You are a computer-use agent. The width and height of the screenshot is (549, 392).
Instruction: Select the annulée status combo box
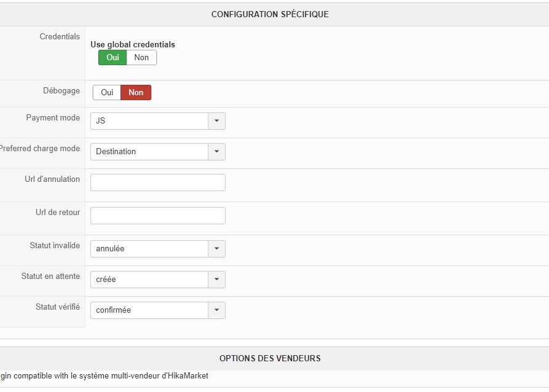(149, 249)
